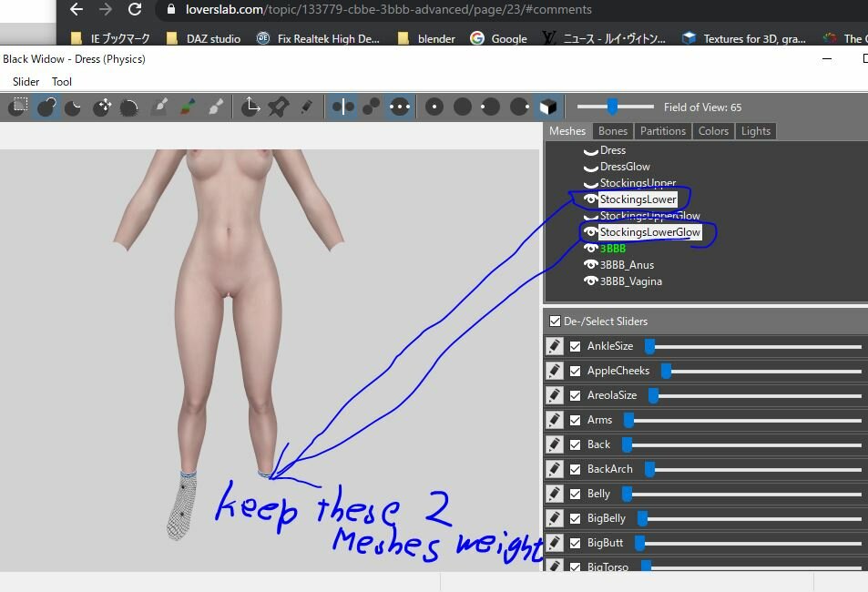
Task: Show the hidden Dress mesh
Action: click(591, 150)
